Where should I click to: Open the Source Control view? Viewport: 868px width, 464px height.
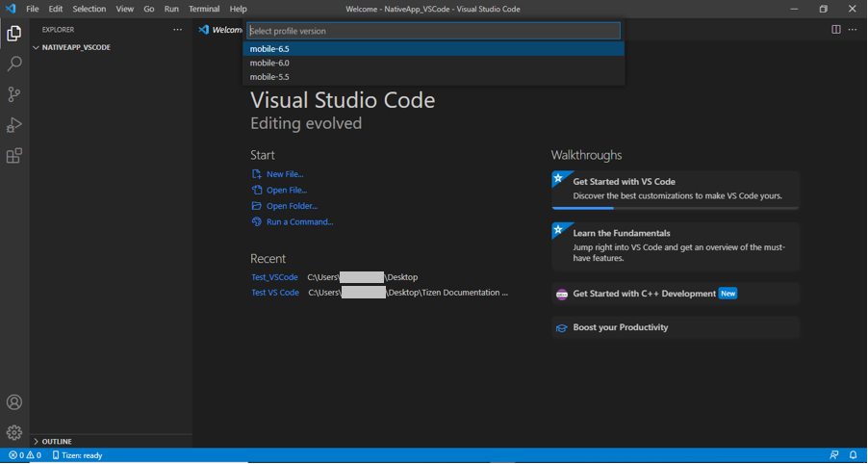[x=14, y=94]
